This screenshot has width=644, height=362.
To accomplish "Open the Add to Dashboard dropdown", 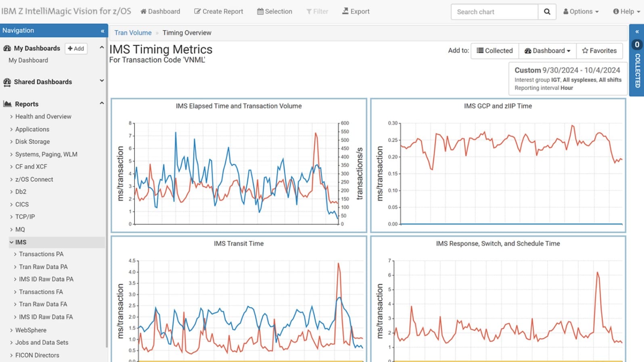I will click(x=548, y=51).
